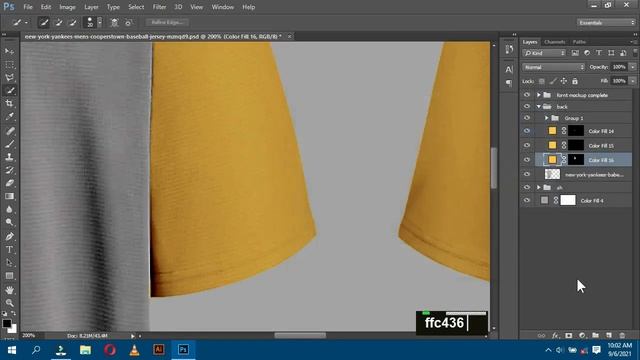Select the Dodge tool

click(9, 222)
